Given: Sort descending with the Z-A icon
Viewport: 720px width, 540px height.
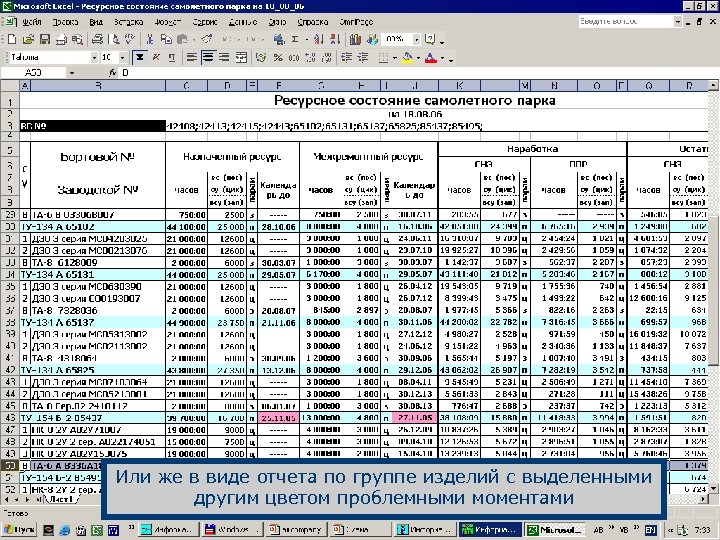Looking at the screenshot, I should (x=335, y=39).
